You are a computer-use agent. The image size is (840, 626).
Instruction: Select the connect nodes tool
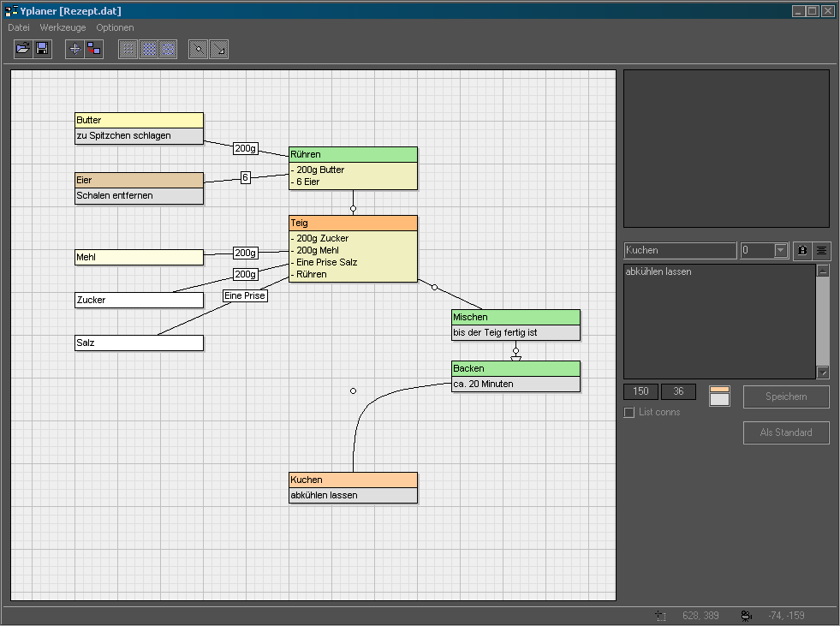coord(93,49)
